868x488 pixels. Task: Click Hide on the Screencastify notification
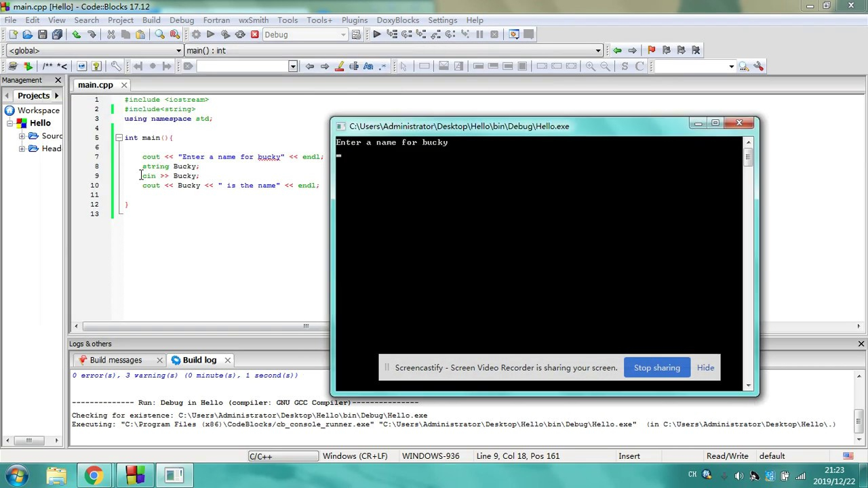(705, 367)
